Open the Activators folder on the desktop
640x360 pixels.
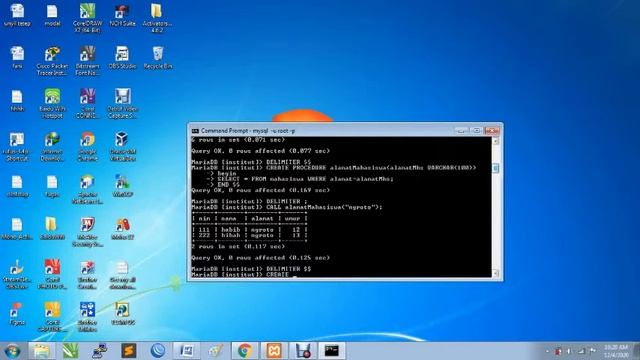157,17
